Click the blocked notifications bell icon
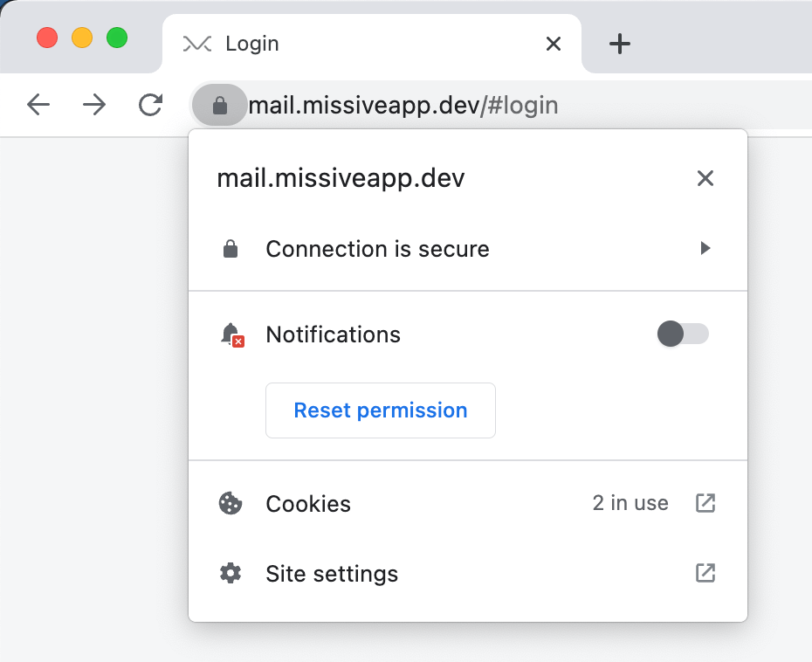 tap(231, 334)
